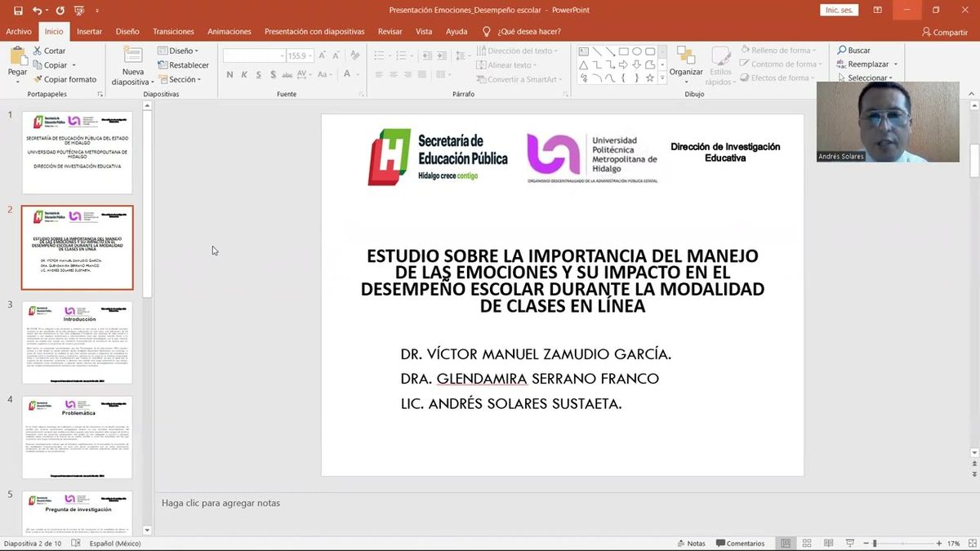Click Español (México) language indicator
This screenshot has width=980, height=551.
[x=115, y=543]
